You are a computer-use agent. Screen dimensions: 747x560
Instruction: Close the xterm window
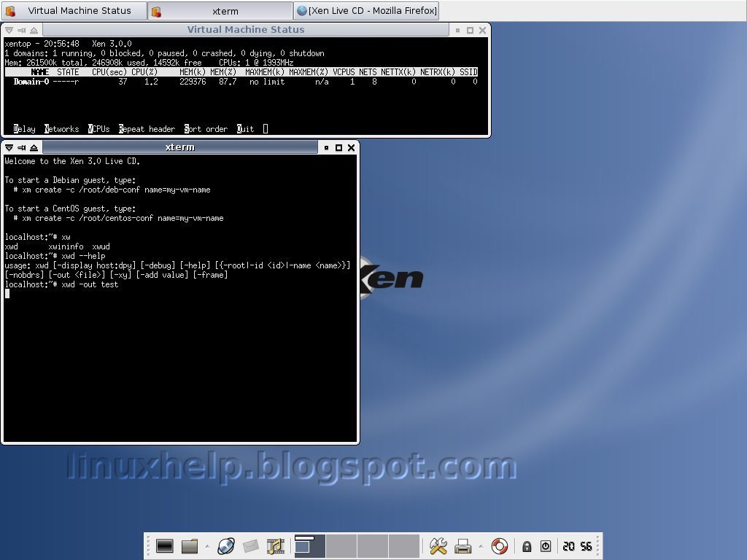click(351, 147)
